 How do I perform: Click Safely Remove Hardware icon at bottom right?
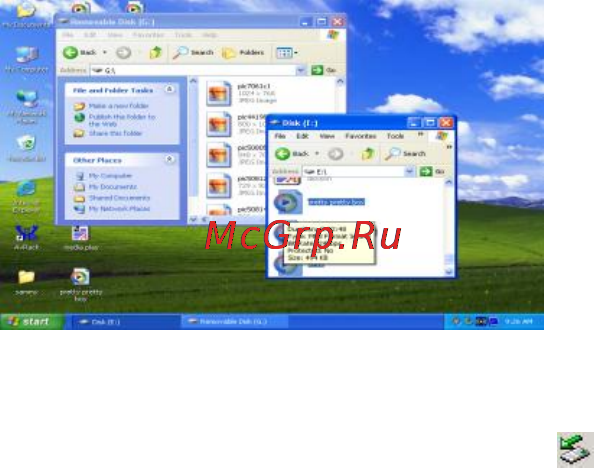pyautogui.click(x=575, y=450)
